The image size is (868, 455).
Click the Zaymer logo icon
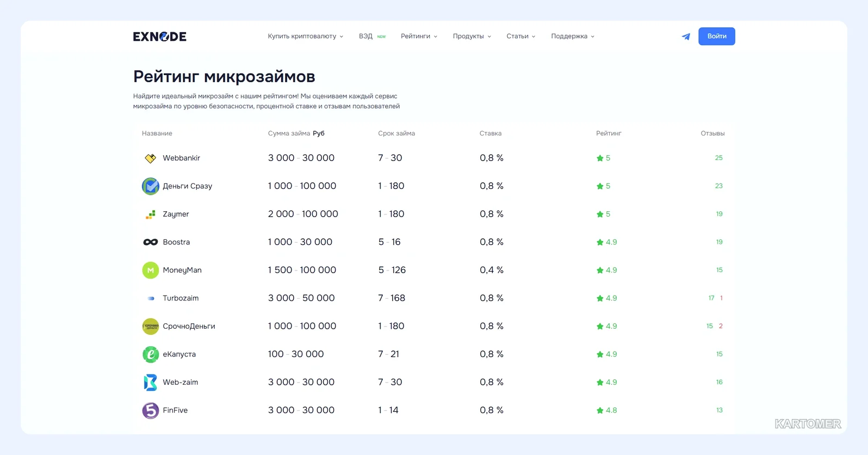(151, 214)
